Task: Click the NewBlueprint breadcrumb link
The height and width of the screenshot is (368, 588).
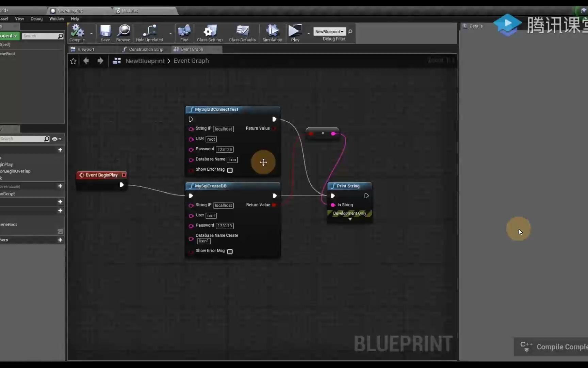Action: click(x=145, y=61)
